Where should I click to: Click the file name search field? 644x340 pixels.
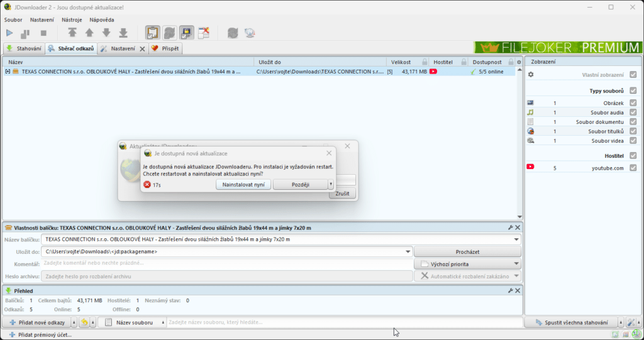pos(343,322)
